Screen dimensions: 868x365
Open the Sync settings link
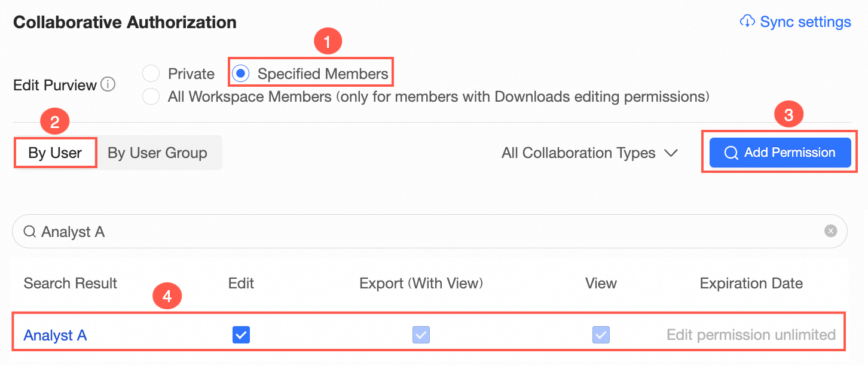pyautogui.click(x=805, y=22)
